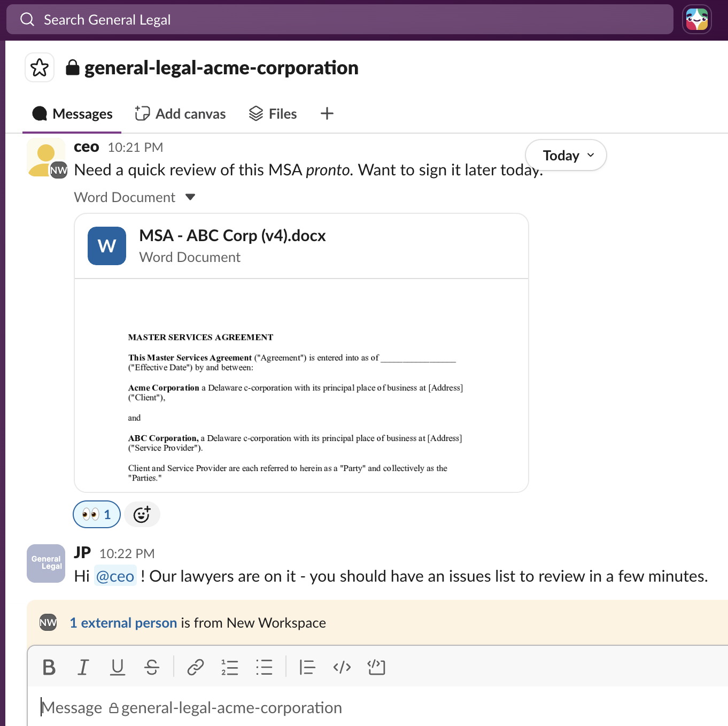
Task: Insert a link using the link icon
Action: (195, 667)
